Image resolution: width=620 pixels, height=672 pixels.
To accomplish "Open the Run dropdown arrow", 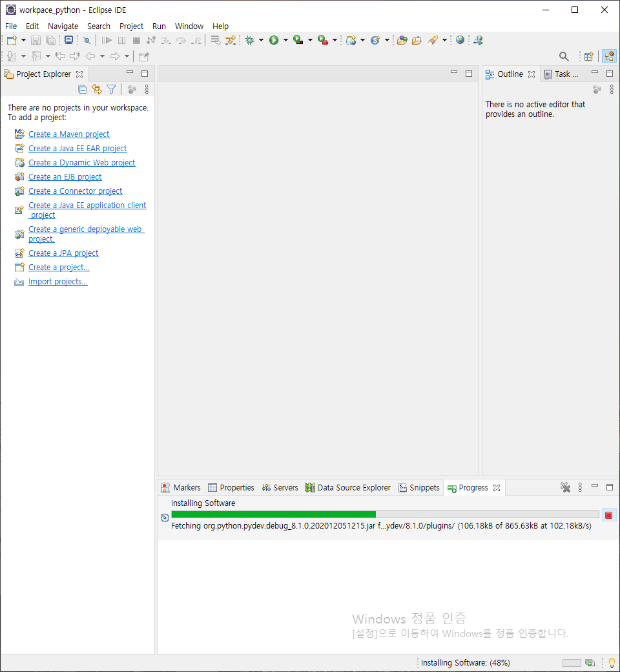I will point(286,40).
